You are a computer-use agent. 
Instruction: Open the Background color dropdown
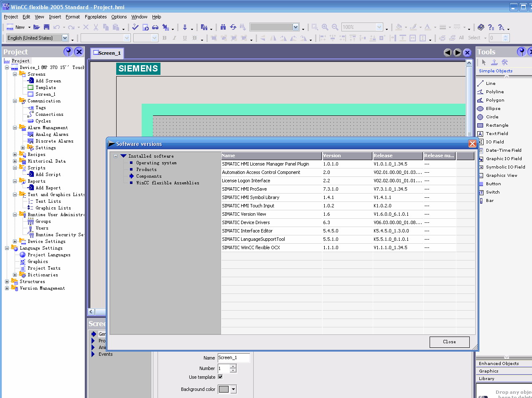(233, 389)
